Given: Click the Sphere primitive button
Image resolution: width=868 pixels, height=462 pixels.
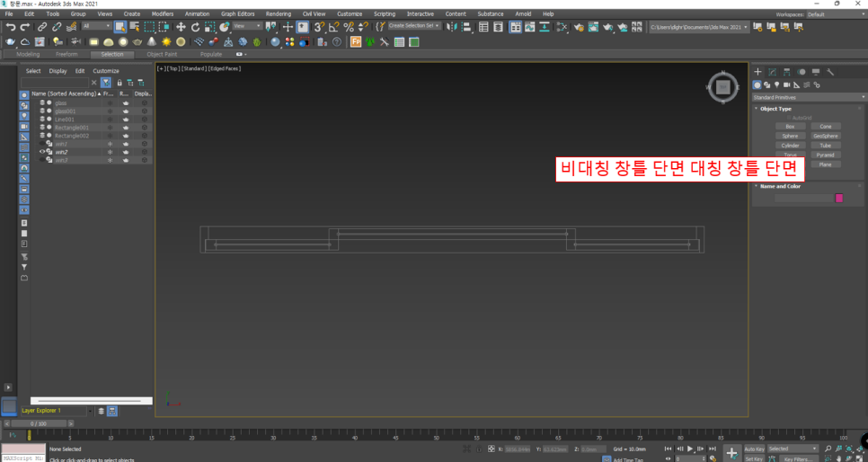Looking at the screenshot, I should tap(790, 136).
